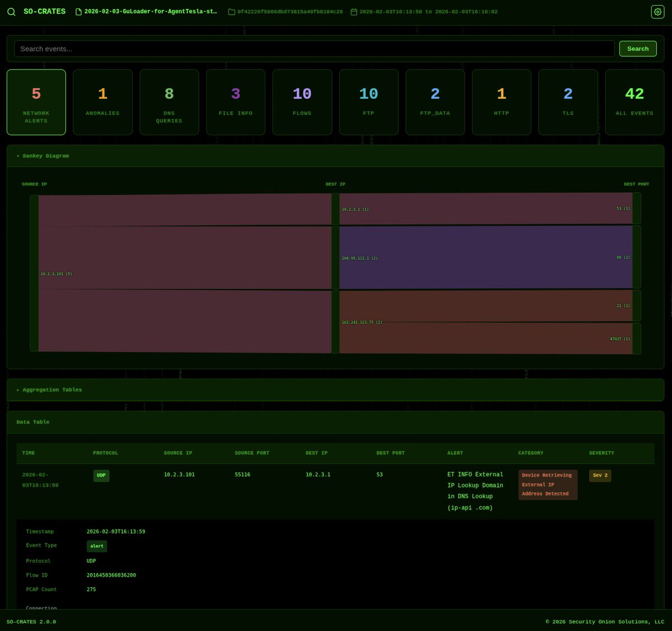
Task: Open the HTTP card
Action: [x=502, y=102]
